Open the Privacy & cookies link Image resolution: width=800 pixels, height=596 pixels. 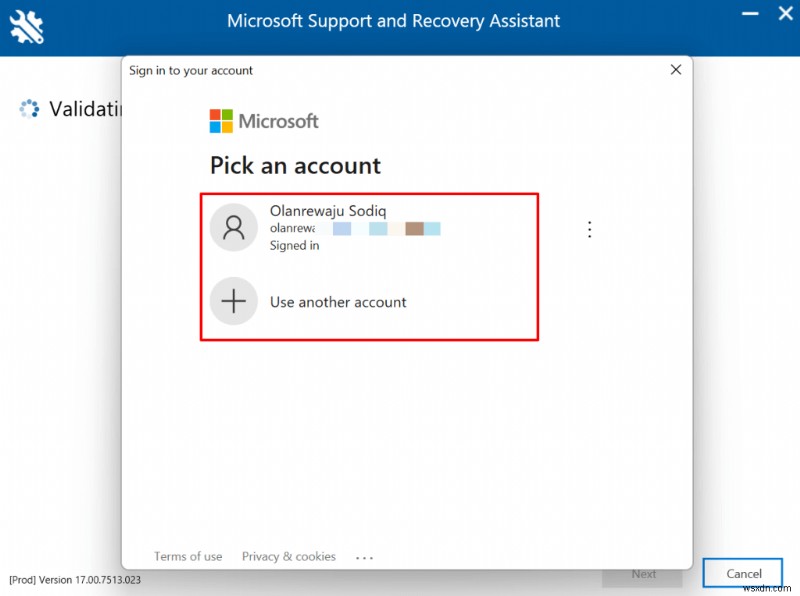(x=288, y=557)
